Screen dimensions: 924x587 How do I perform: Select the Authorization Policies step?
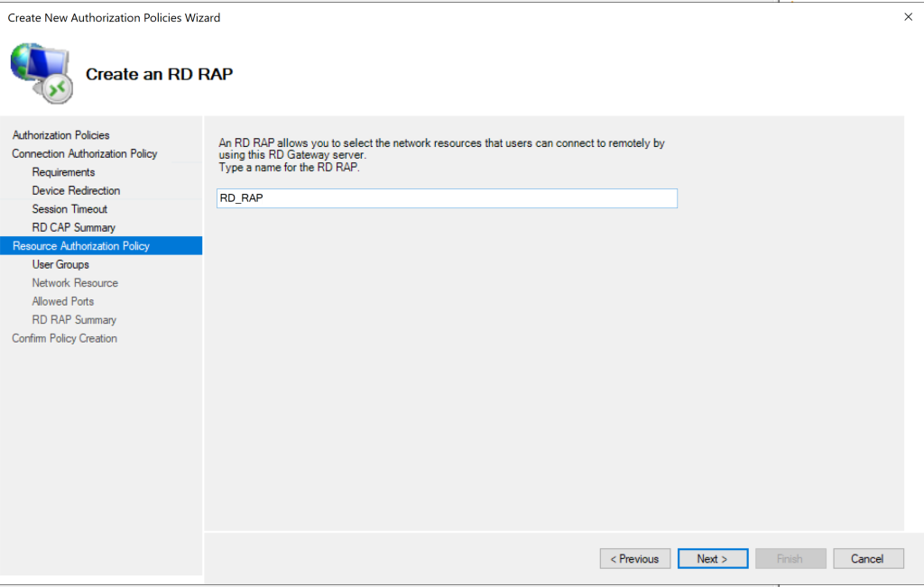[x=60, y=135]
